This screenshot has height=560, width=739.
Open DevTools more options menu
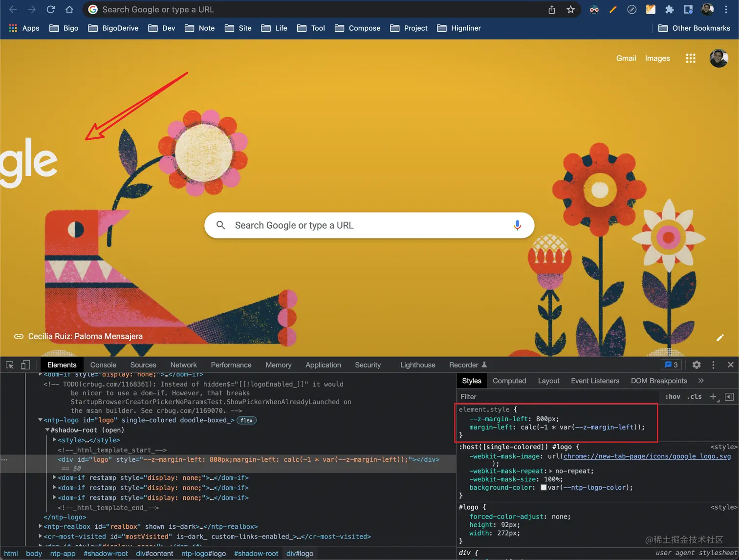pos(713,365)
